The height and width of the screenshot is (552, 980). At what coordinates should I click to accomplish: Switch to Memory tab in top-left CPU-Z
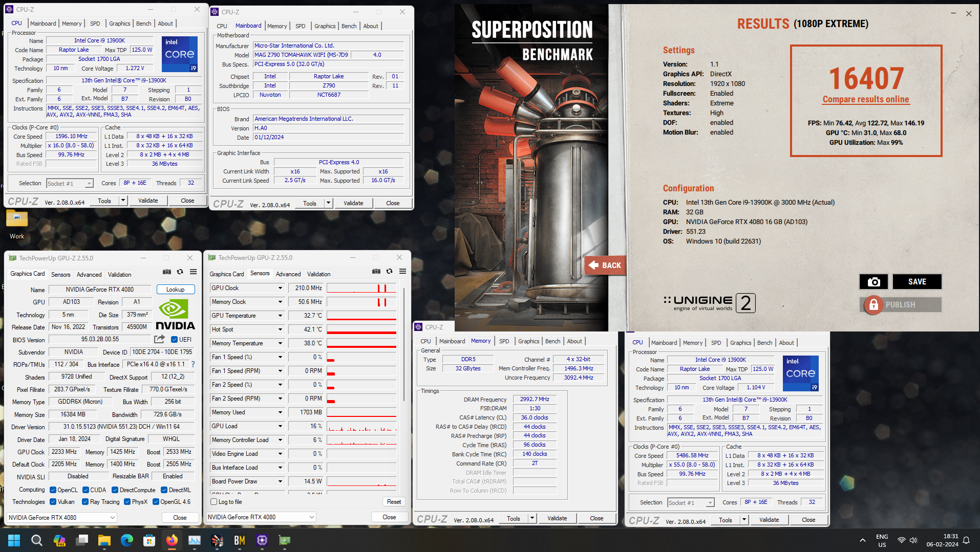point(72,24)
